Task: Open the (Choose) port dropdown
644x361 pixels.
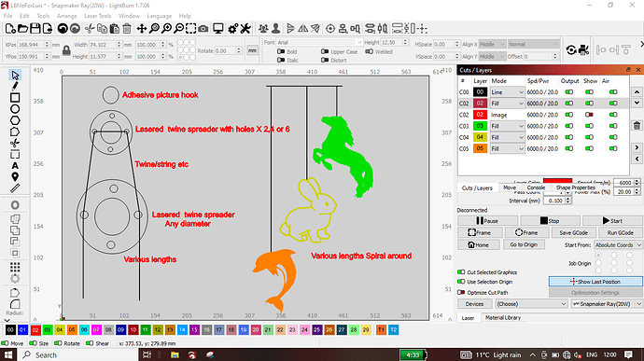Action: pyautogui.click(x=531, y=304)
